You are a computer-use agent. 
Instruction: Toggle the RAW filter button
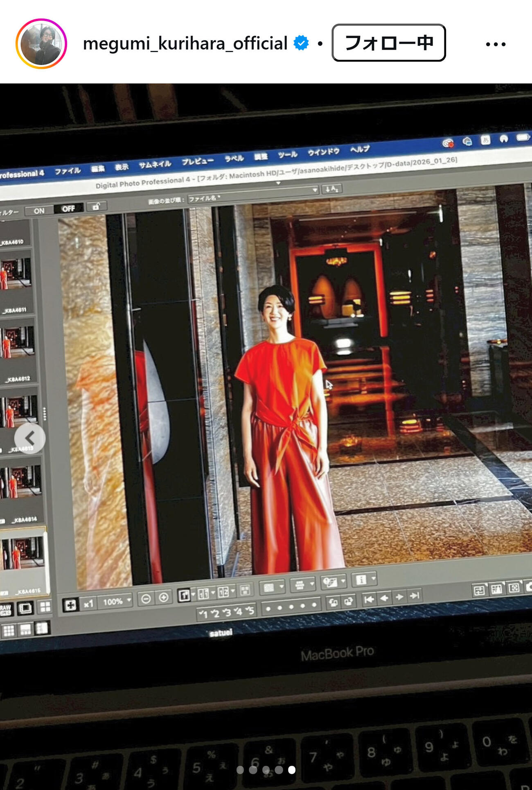(6, 610)
